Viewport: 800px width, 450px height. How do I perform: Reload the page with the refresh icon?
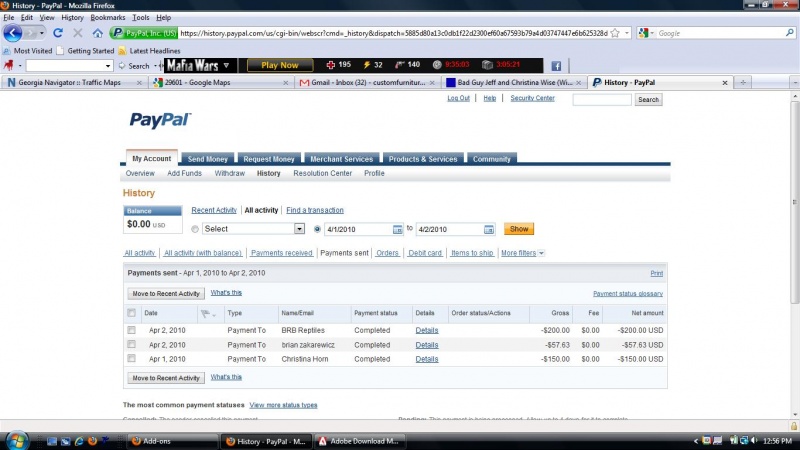pos(58,33)
